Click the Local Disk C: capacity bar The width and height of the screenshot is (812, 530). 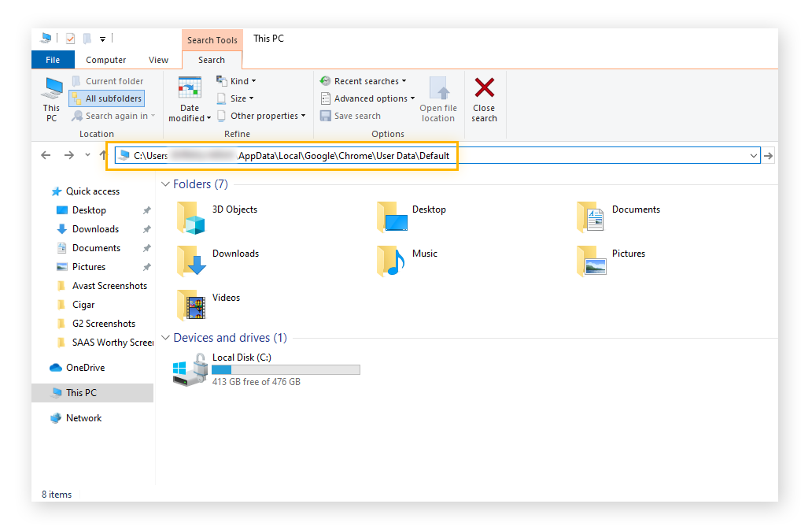(286, 369)
